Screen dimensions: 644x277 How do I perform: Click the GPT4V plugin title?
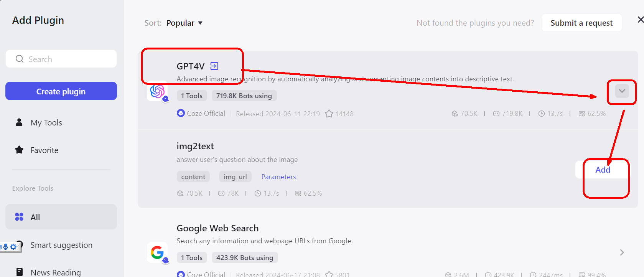click(191, 66)
